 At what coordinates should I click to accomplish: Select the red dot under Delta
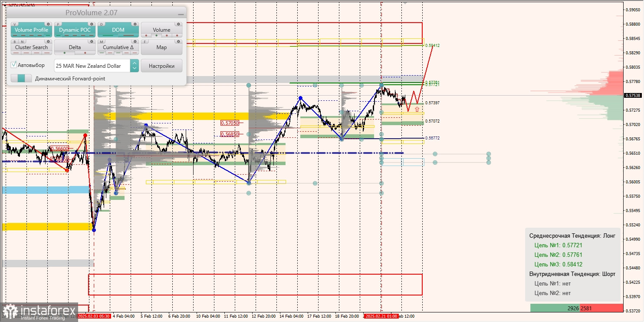(x=85, y=53)
